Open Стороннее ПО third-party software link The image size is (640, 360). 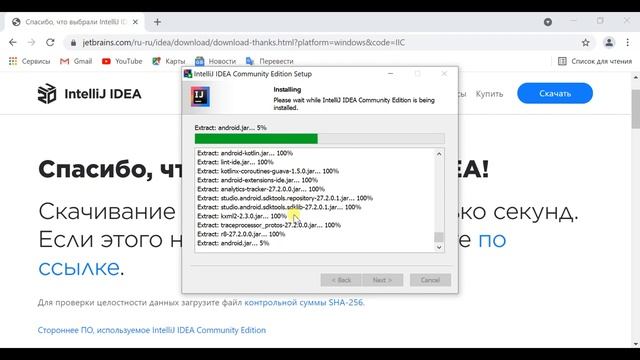pyautogui.click(x=151, y=330)
